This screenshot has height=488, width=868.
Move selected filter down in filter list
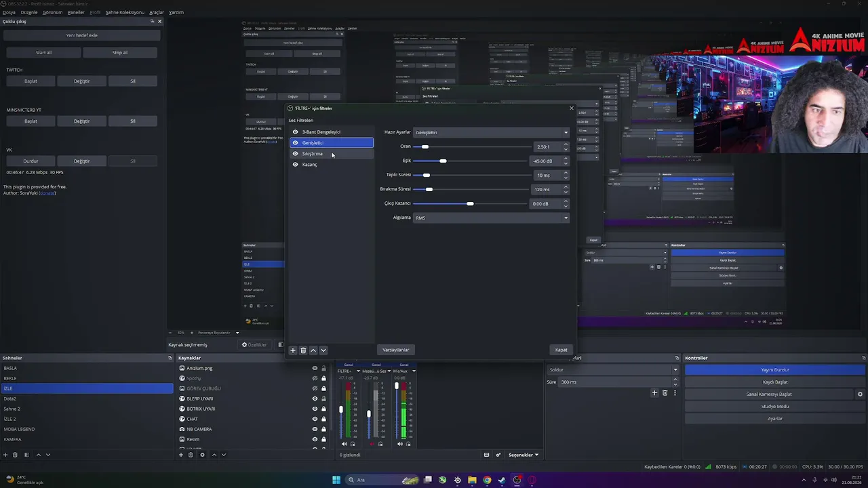click(x=323, y=350)
